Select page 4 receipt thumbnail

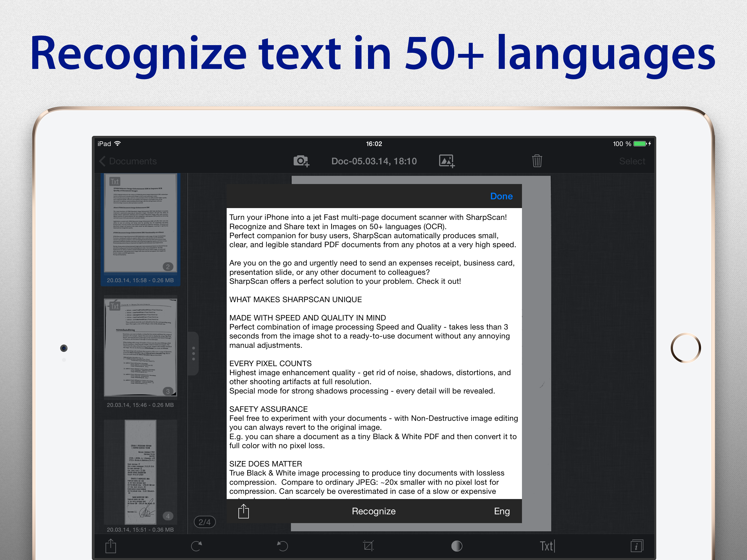pyautogui.click(x=141, y=472)
